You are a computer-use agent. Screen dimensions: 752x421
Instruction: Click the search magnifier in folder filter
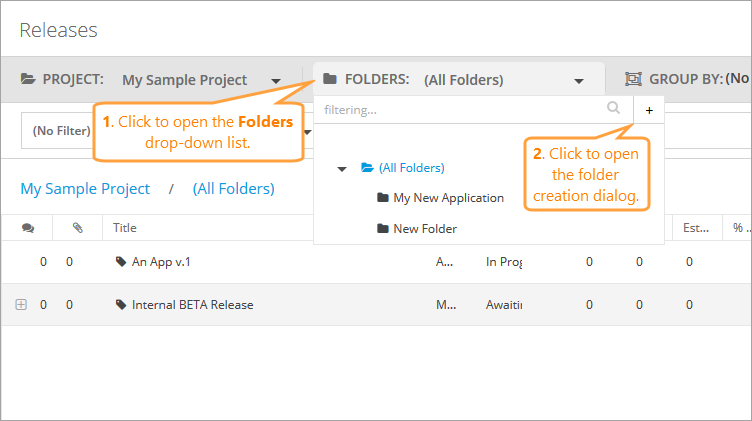(613, 108)
